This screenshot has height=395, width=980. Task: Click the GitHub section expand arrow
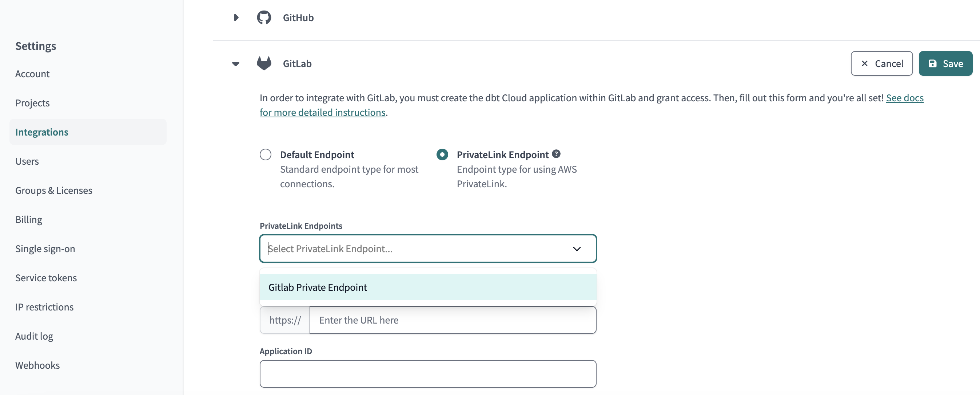click(236, 17)
